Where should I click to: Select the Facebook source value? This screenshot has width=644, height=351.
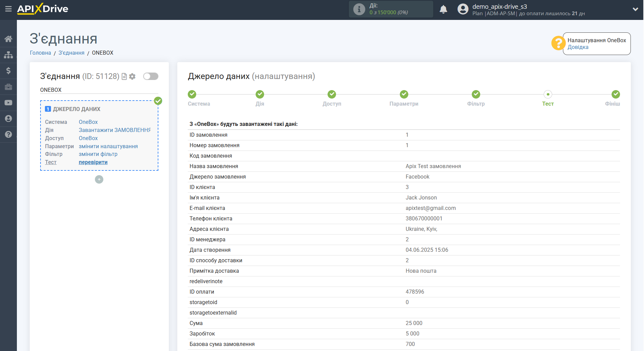417,177
